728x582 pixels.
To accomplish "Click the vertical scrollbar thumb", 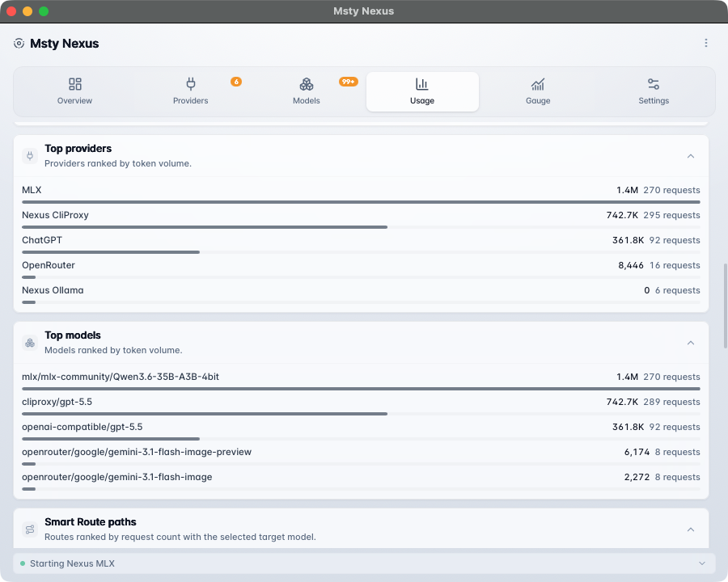I will [726, 306].
